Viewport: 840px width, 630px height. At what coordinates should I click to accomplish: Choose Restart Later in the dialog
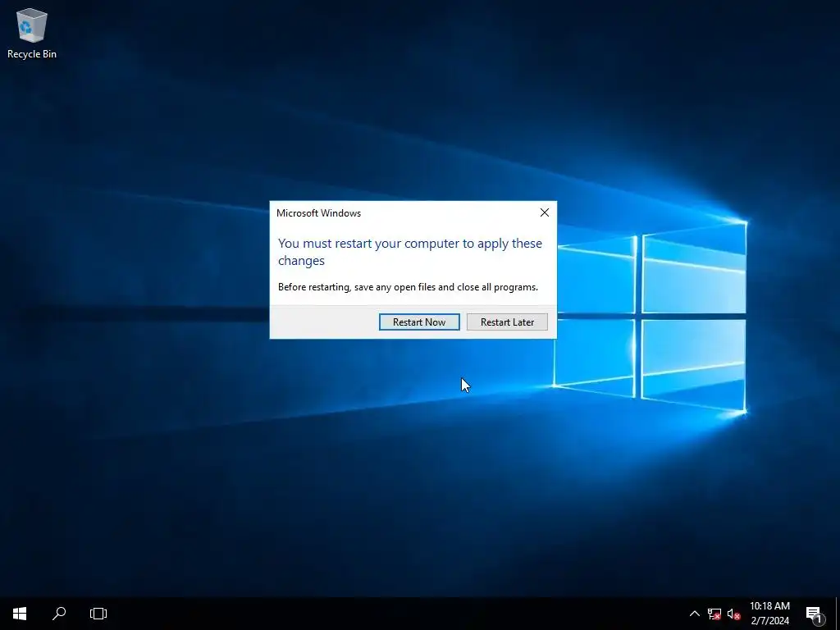(x=507, y=322)
